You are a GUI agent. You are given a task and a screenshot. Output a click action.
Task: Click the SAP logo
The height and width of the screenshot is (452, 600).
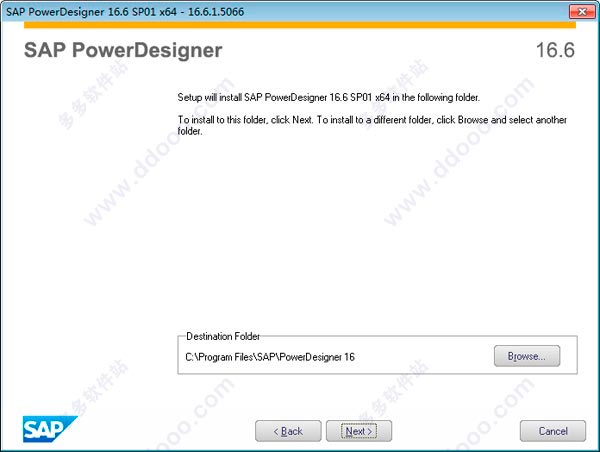coord(50,429)
